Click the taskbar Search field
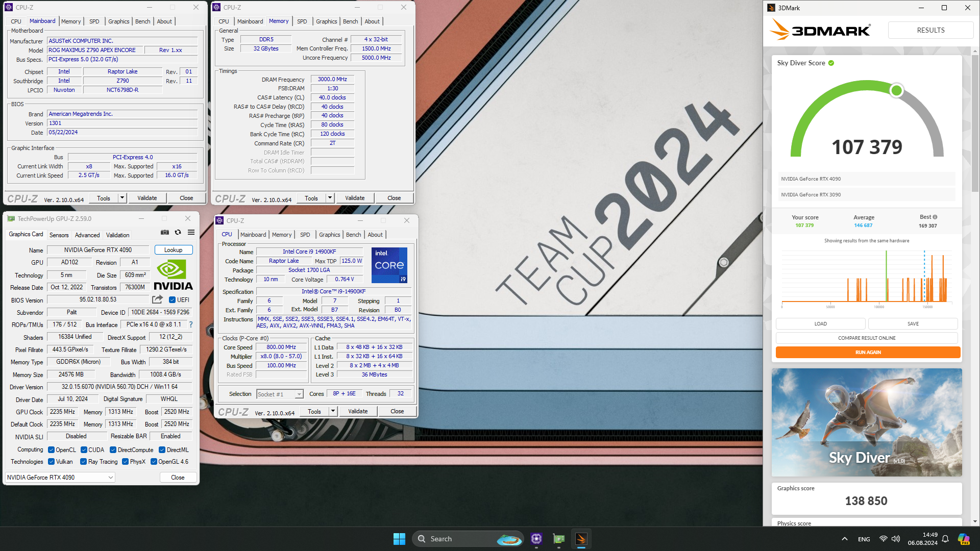Viewport: 980px width, 551px height. click(468, 539)
